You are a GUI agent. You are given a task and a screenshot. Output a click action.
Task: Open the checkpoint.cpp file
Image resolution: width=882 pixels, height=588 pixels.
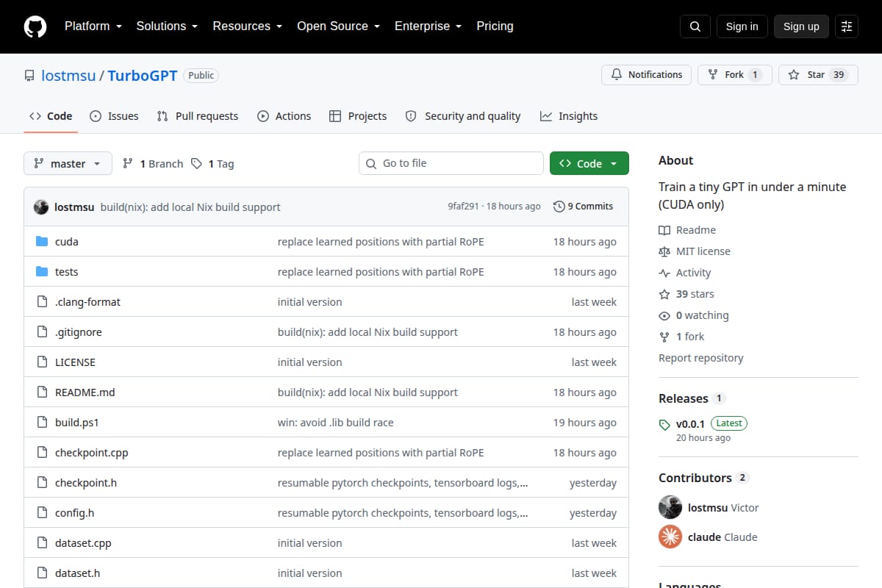[92, 453]
